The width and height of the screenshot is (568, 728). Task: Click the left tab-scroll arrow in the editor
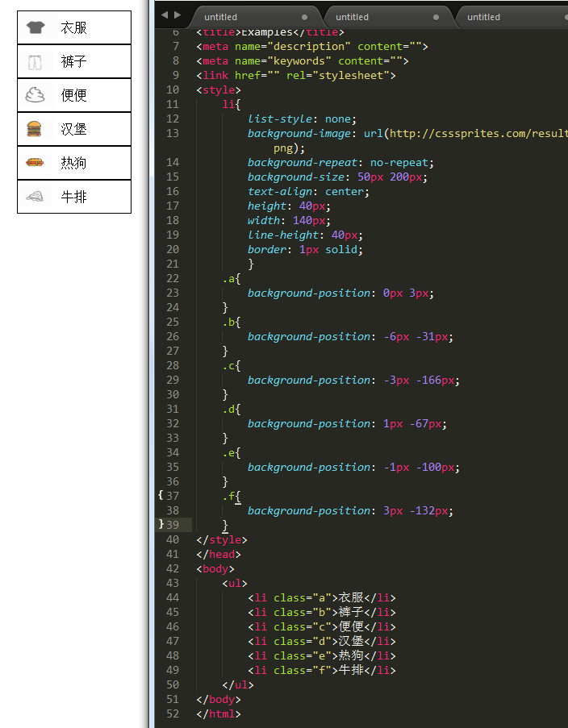tap(165, 15)
